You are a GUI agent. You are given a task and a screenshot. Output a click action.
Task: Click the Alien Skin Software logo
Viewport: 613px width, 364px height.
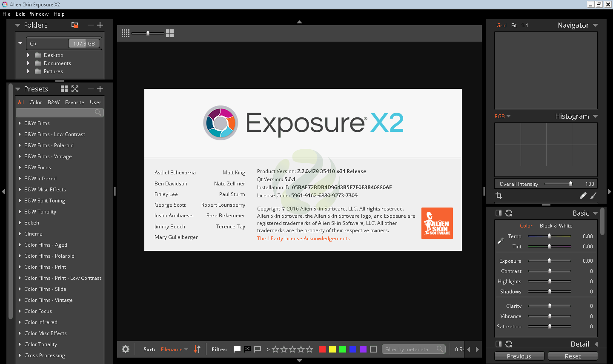point(437,223)
